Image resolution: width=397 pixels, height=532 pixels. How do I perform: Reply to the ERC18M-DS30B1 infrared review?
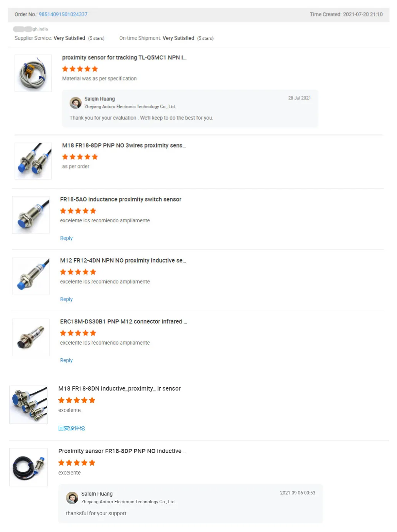tap(66, 360)
